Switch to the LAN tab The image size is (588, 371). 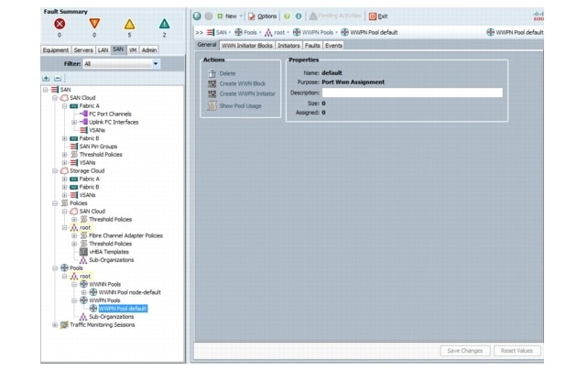(x=103, y=49)
